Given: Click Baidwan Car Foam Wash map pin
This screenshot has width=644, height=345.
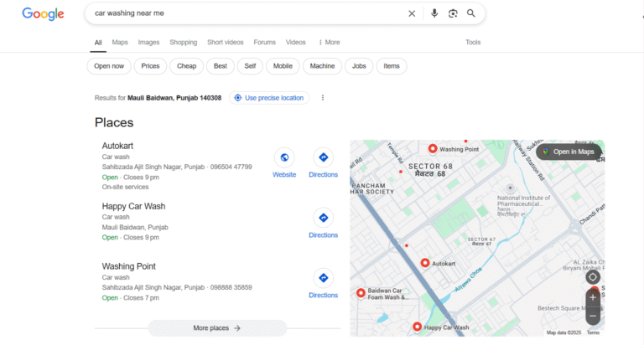Looking at the screenshot, I should tap(361, 293).
